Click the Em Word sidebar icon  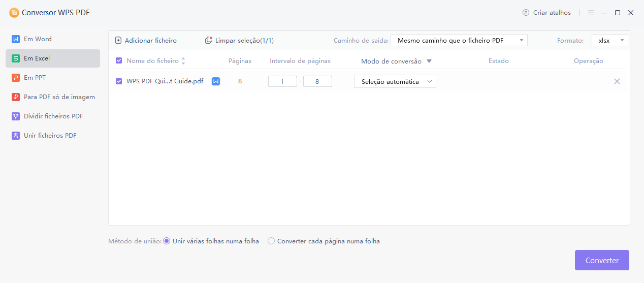pyautogui.click(x=16, y=39)
